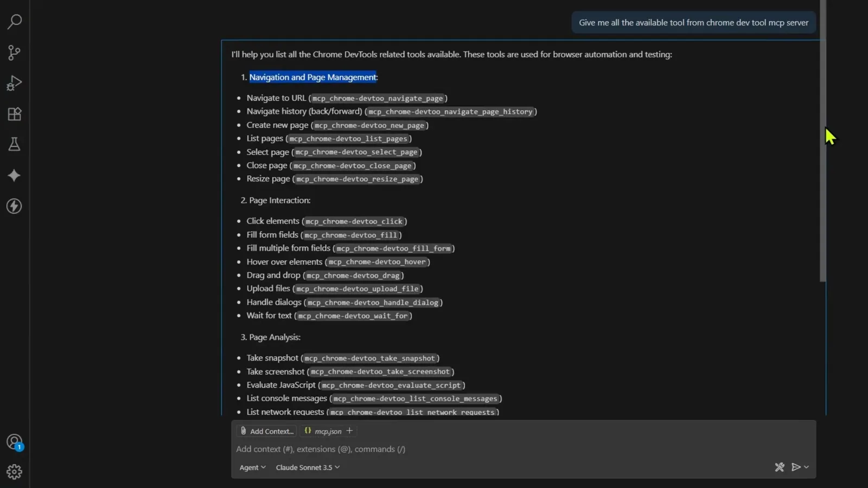Open the Testing flask icon
868x488 pixels.
(15, 144)
